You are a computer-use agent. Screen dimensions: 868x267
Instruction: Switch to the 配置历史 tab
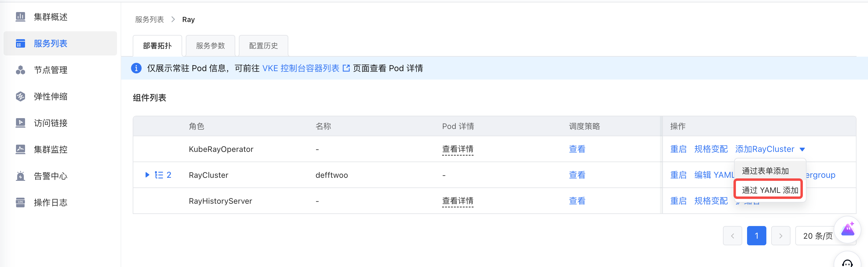click(263, 46)
